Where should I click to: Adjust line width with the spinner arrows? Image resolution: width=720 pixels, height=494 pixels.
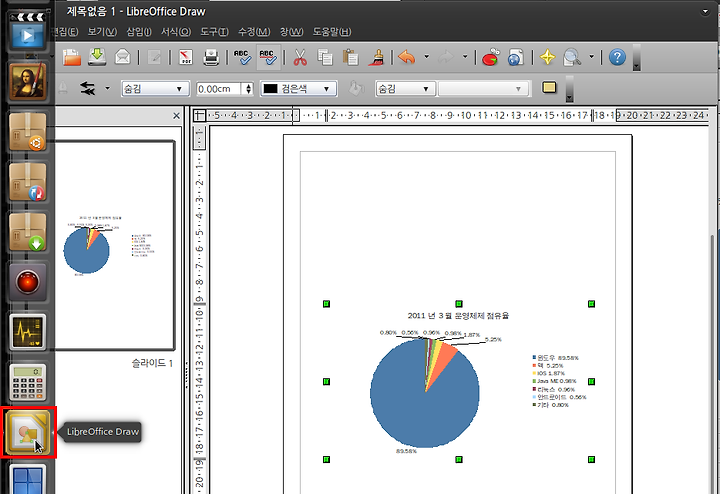point(248,89)
